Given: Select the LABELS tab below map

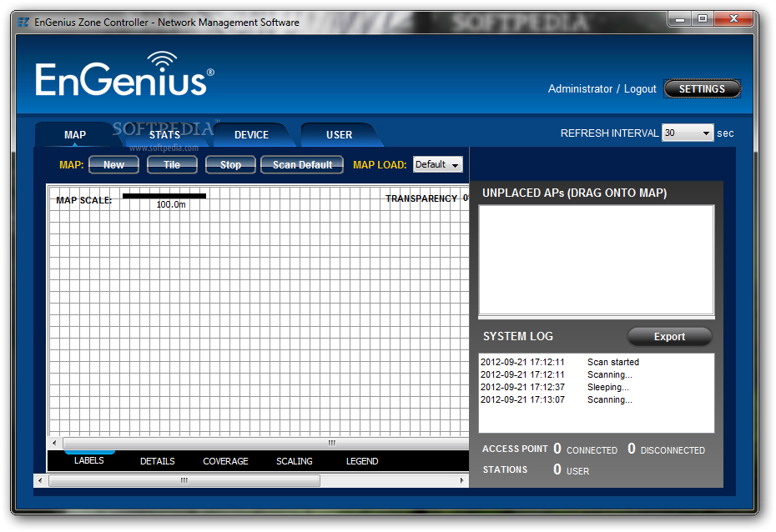Looking at the screenshot, I should [x=89, y=460].
